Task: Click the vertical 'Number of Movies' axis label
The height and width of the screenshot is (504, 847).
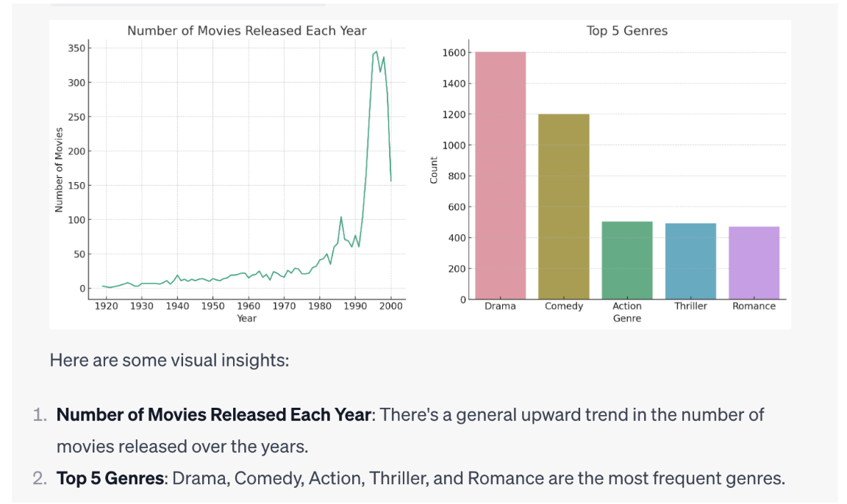Action: (59, 169)
